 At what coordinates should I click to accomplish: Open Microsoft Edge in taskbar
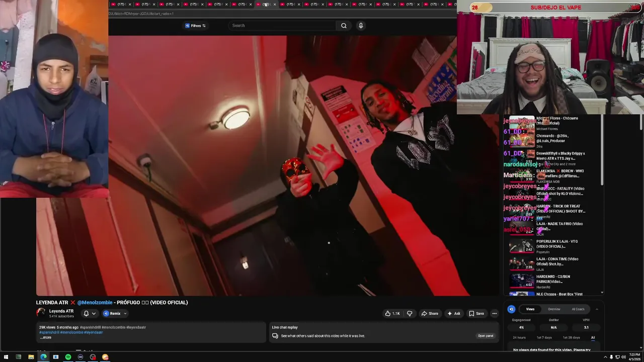[43, 357]
